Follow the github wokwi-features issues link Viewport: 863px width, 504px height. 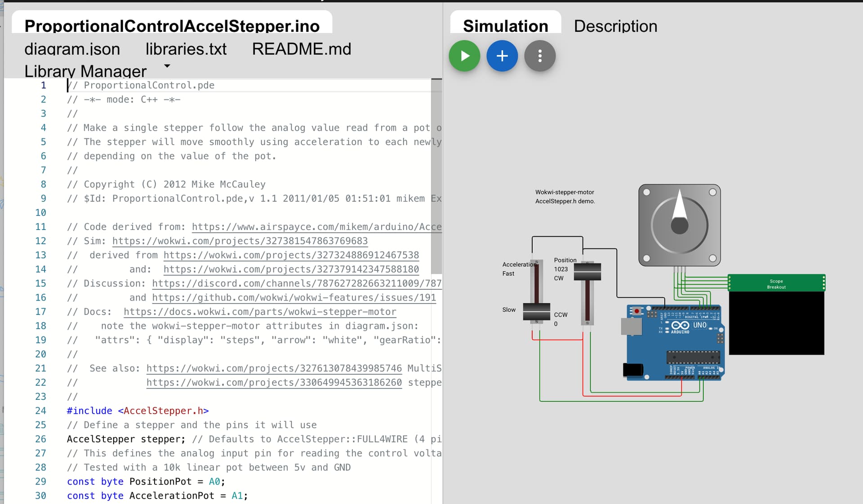point(294,297)
